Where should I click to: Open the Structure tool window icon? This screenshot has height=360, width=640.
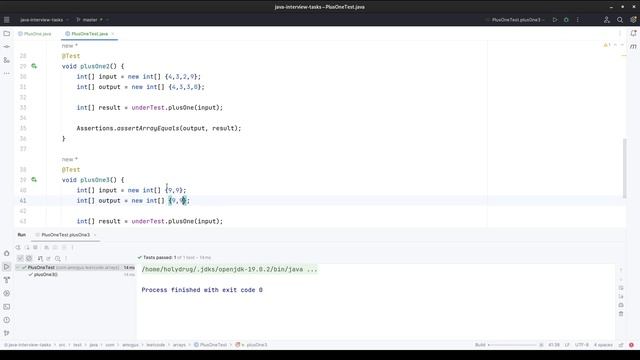pyautogui.click(x=7, y=60)
